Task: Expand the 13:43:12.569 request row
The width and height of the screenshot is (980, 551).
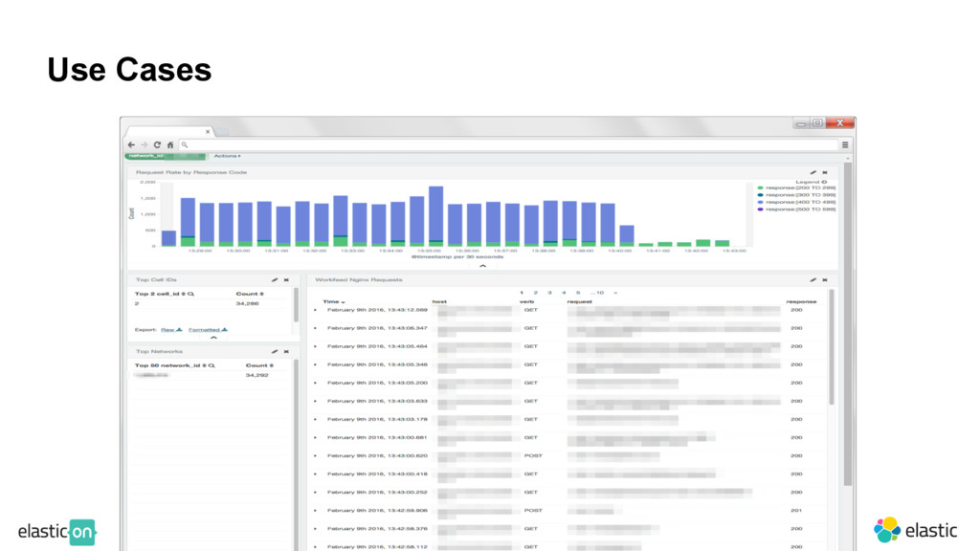Action: click(315, 310)
